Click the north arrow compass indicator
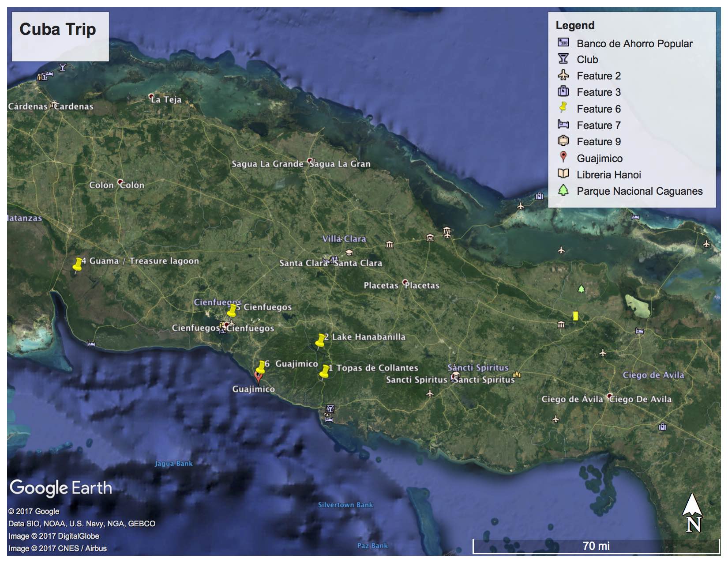Screen dimensions: 728x563 tap(693, 512)
